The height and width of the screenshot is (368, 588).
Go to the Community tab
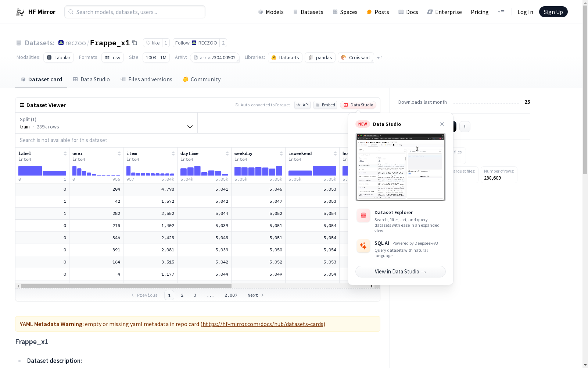[x=202, y=79]
